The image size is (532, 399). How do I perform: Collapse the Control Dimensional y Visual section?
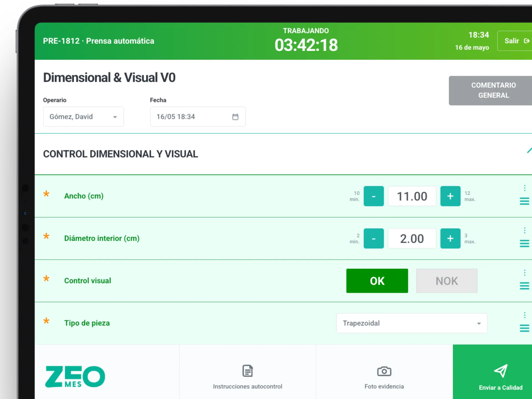[529, 150]
